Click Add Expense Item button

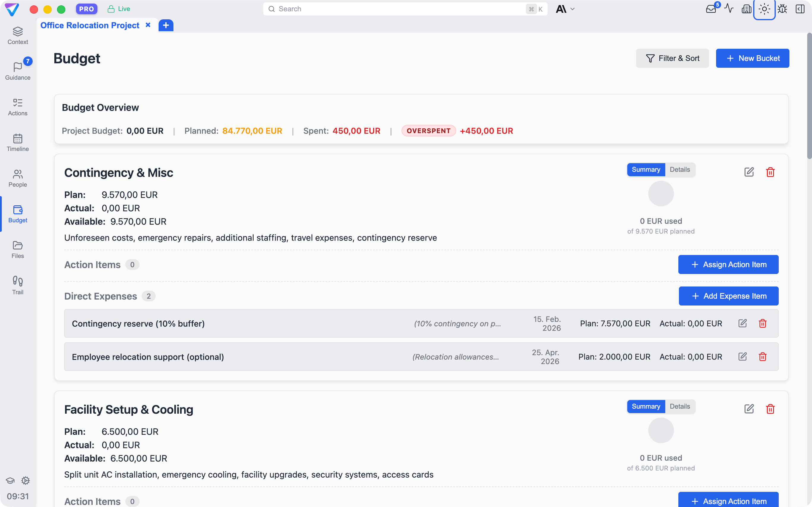[729, 296]
